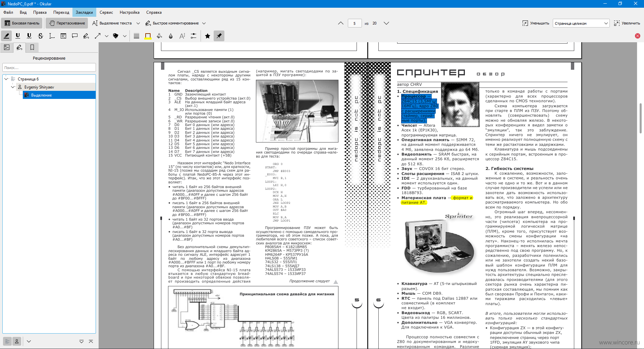Go to the previous page arrow
Image resolution: width=644 pixels, height=349 pixels.
[341, 23]
